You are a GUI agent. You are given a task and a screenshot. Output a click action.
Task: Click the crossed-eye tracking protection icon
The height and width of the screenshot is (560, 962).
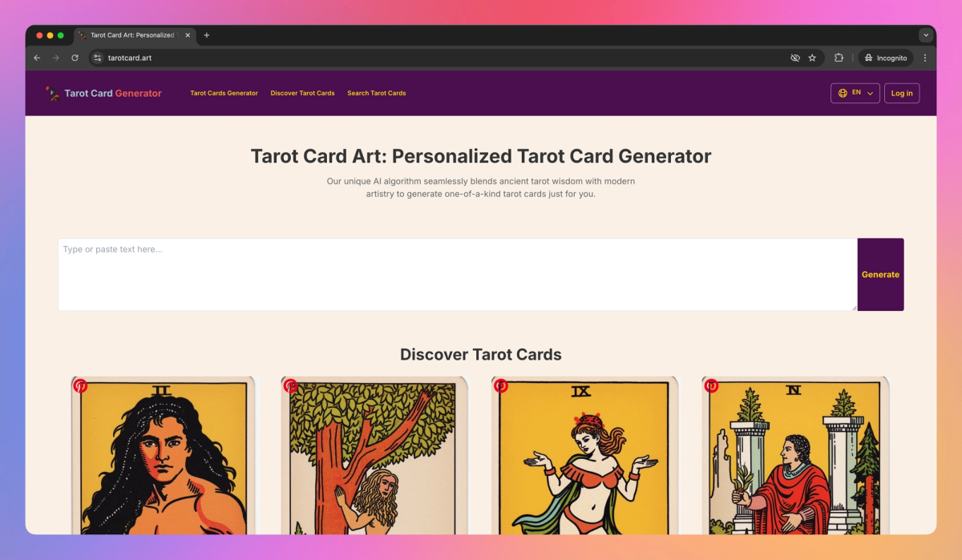pos(795,58)
